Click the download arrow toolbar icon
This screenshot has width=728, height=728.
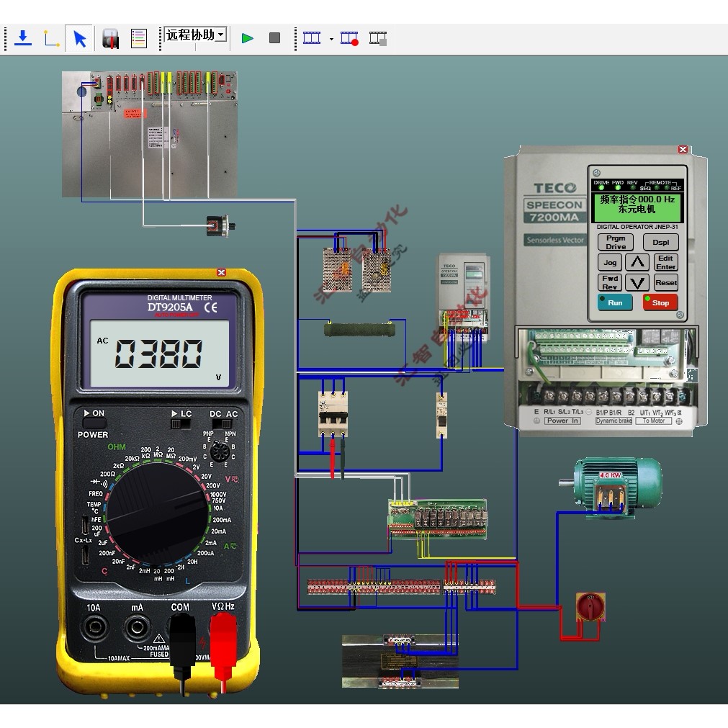(23, 38)
